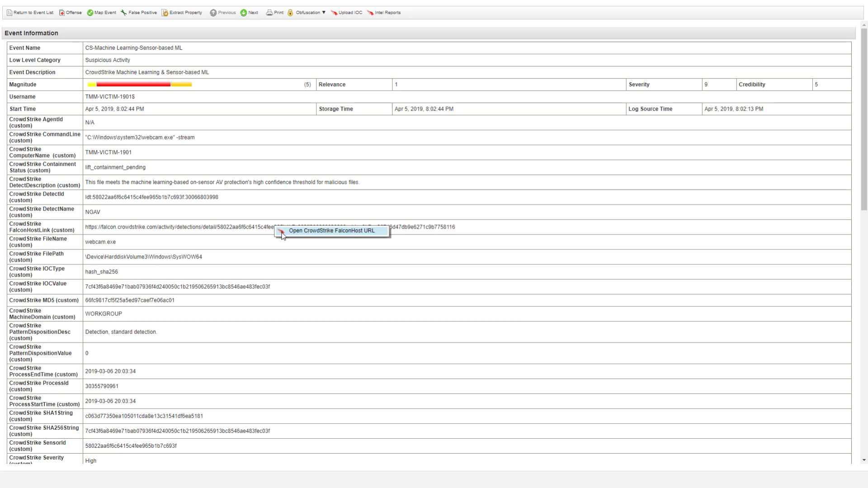Click the DetectDescription text value
This screenshot has height=488, width=868.
click(x=222, y=182)
